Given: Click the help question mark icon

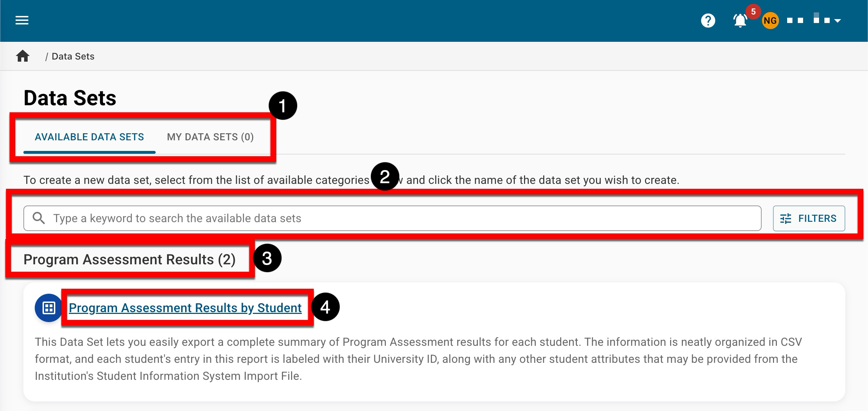Looking at the screenshot, I should click(708, 21).
